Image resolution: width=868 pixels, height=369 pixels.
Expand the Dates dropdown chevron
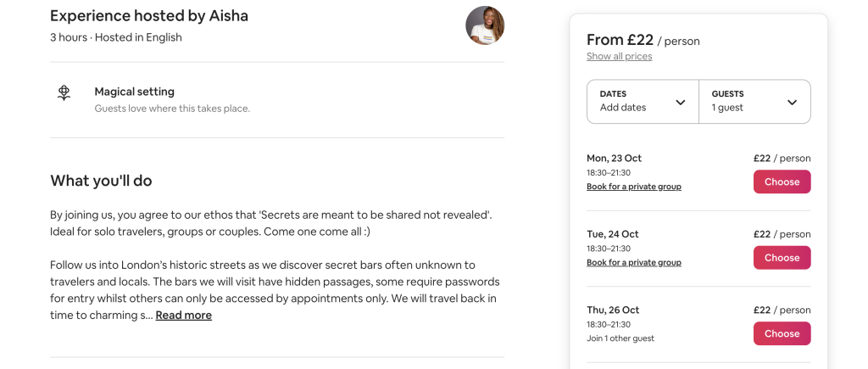click(x=681, y=102)
